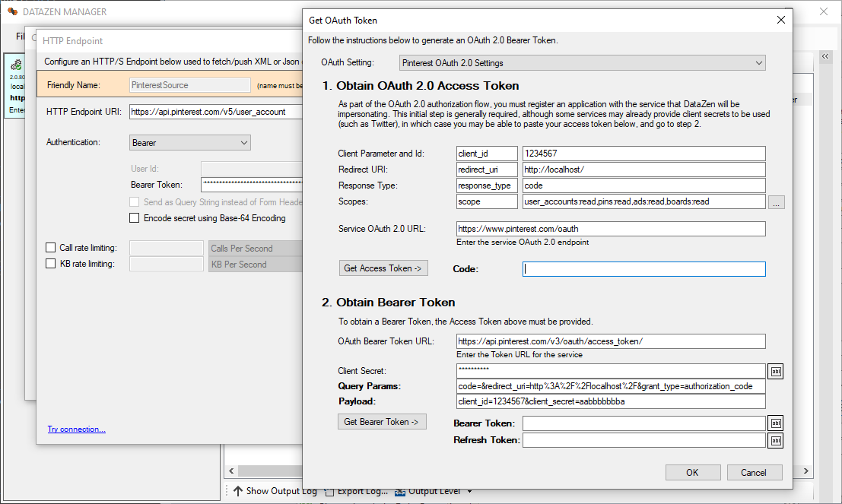Viewport: 842px width, 504px height.
Task: Click the Friendly Name field showing PinterestSource
Action: point(189,85)
